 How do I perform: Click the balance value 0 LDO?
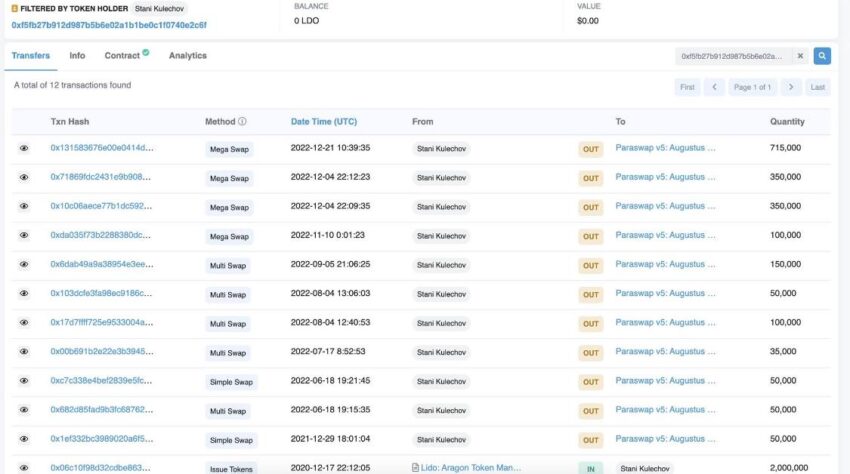pos(306,21)
